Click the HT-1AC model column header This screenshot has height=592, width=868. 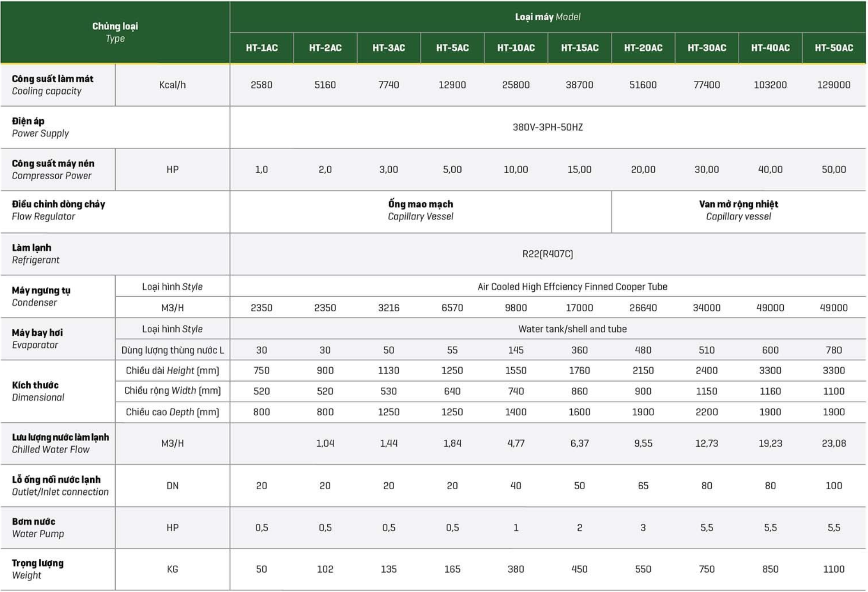pos(261,48)
